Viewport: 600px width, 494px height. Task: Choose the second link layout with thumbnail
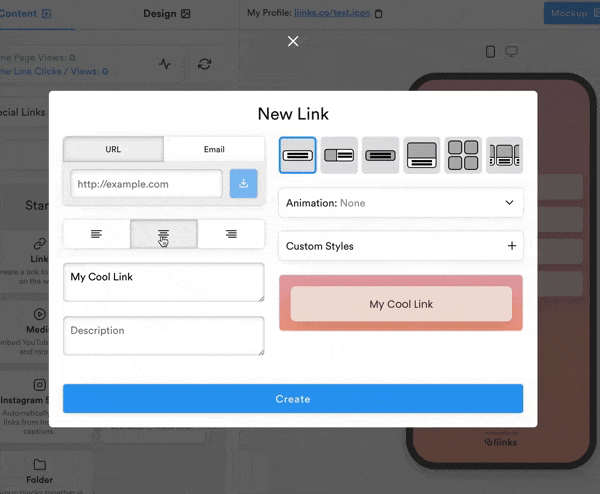[339, 155]
